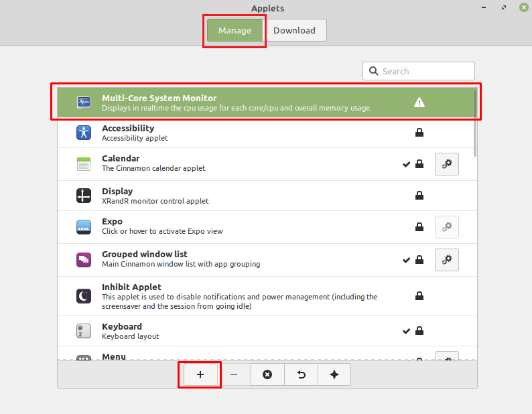
Task: Click the checkmark on the Keyboard row
Action: pos(406,331)
